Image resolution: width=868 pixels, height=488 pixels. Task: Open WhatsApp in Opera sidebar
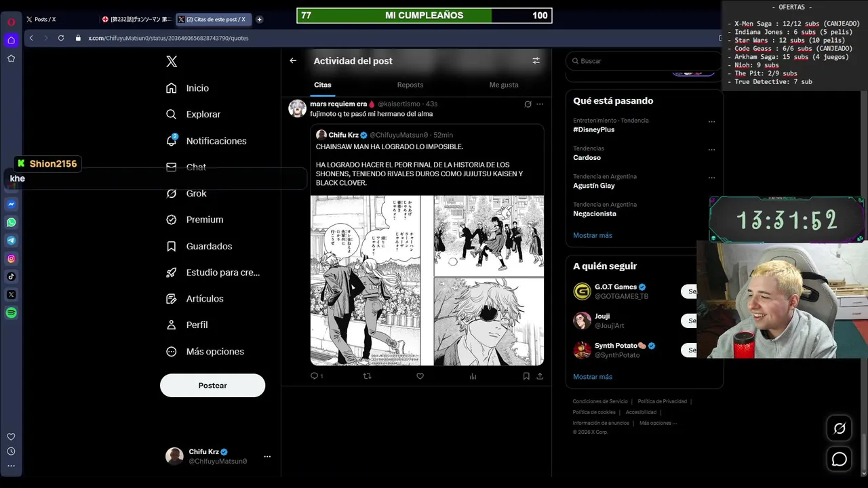tap(11, 222)
